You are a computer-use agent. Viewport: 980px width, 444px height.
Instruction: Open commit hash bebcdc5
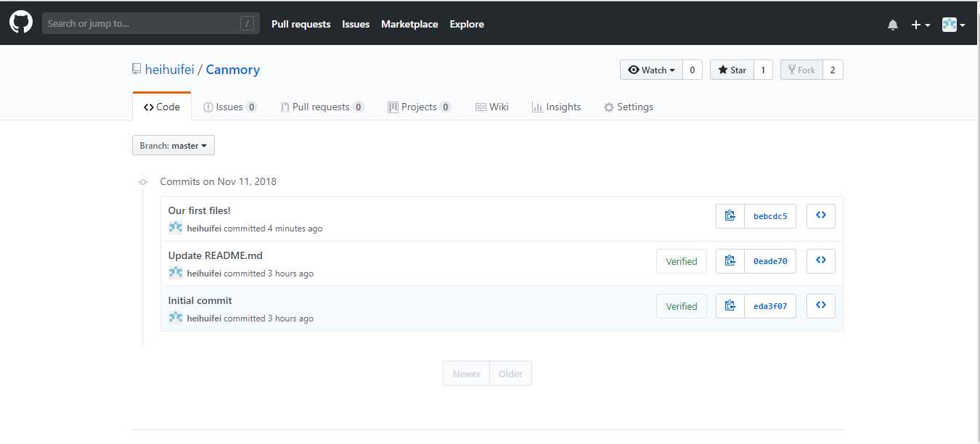pyautogui.click(x=770, y=216)
